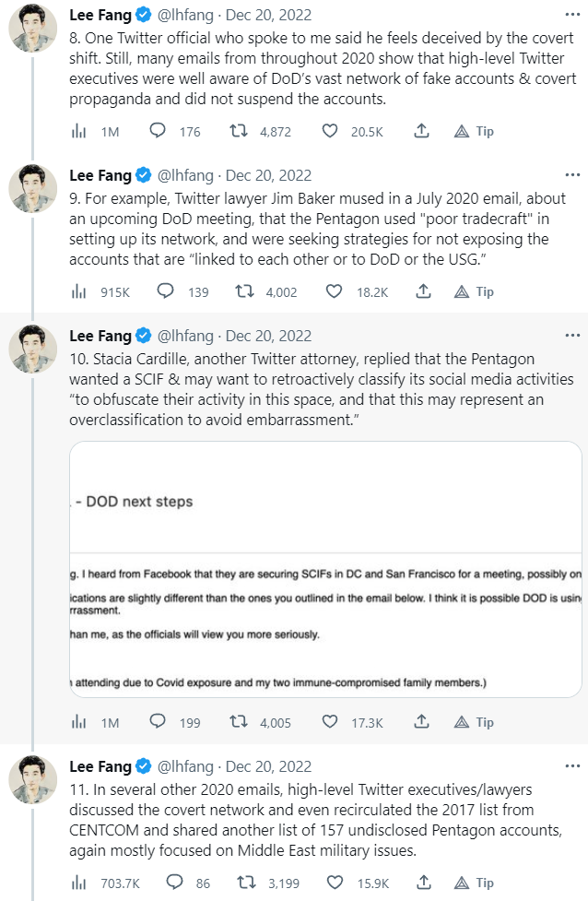The image size is (588, 901).
Task: Tip the author on tweet 9
Action: [x=475, y=291]
